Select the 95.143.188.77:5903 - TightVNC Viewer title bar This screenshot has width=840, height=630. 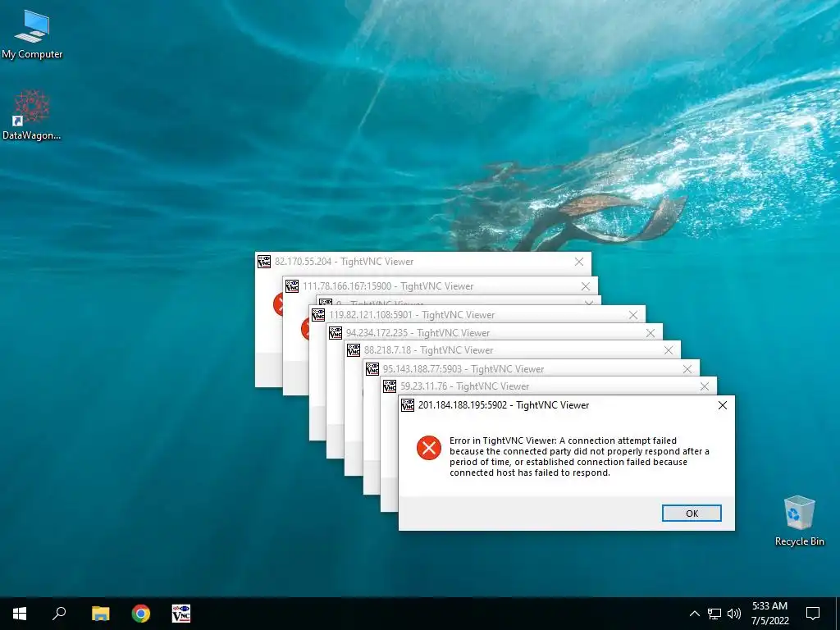click(x=532, y=368)
